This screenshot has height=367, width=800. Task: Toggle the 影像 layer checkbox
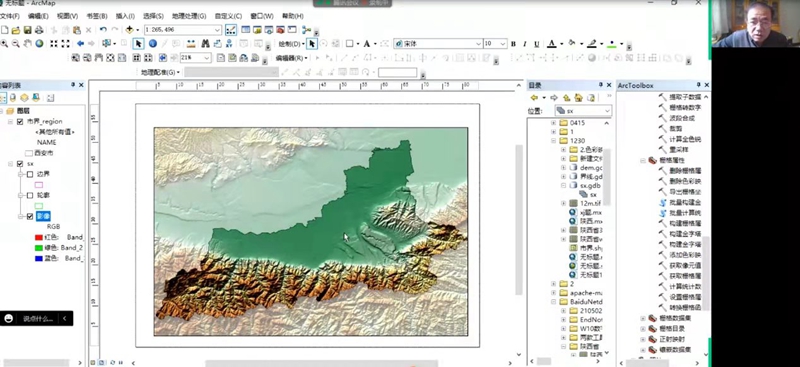coord(30,216)
